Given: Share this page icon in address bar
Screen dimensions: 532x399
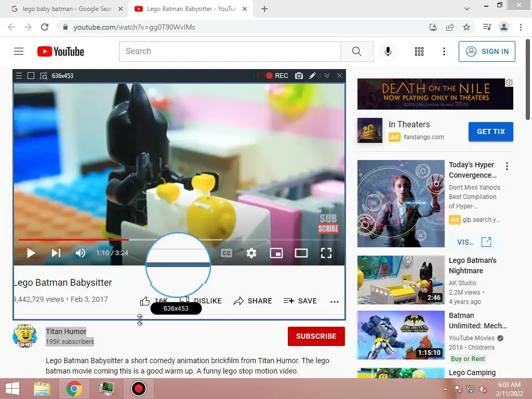Looking at the screenshot, I should point(450,27).
